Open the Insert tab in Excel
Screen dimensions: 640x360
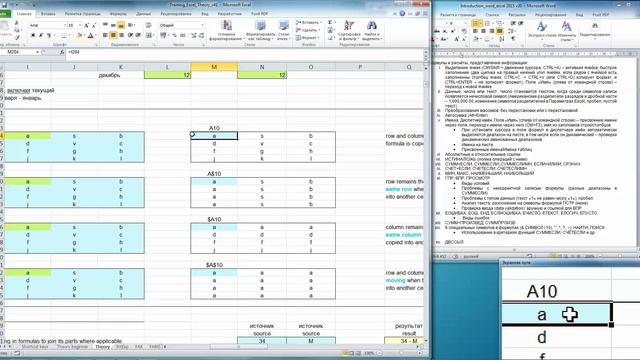48,14
